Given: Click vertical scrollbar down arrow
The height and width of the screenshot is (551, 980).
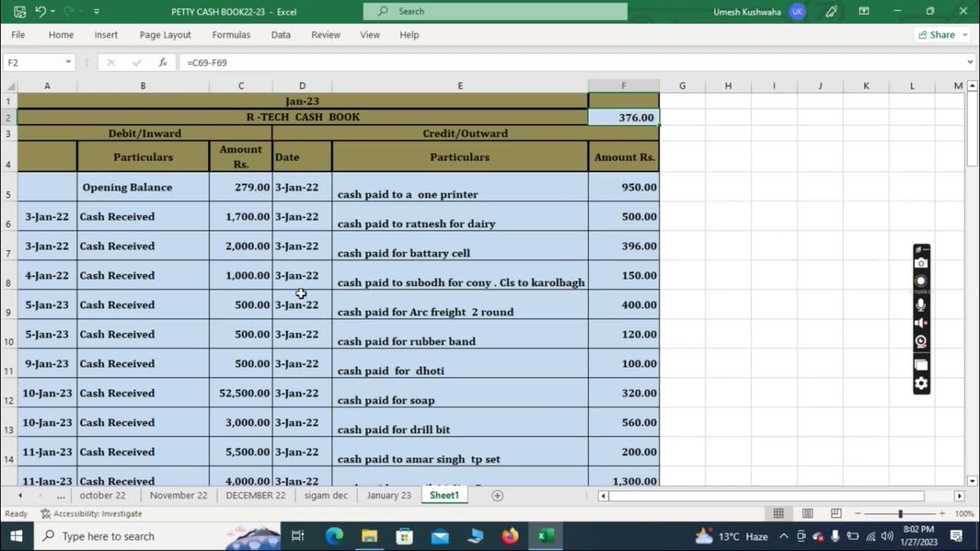Looking at the screenshot, I should coord(972,481).
